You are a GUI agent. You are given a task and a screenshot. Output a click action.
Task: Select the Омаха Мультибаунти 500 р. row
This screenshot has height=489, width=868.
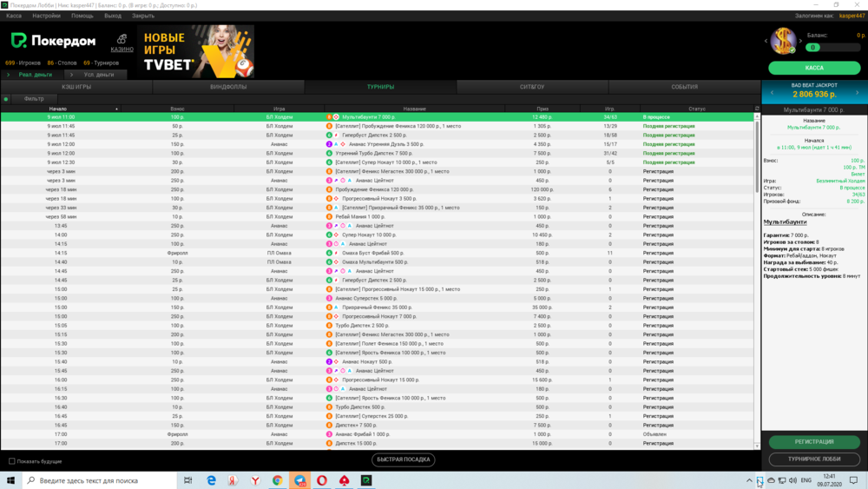coord(378,262)
